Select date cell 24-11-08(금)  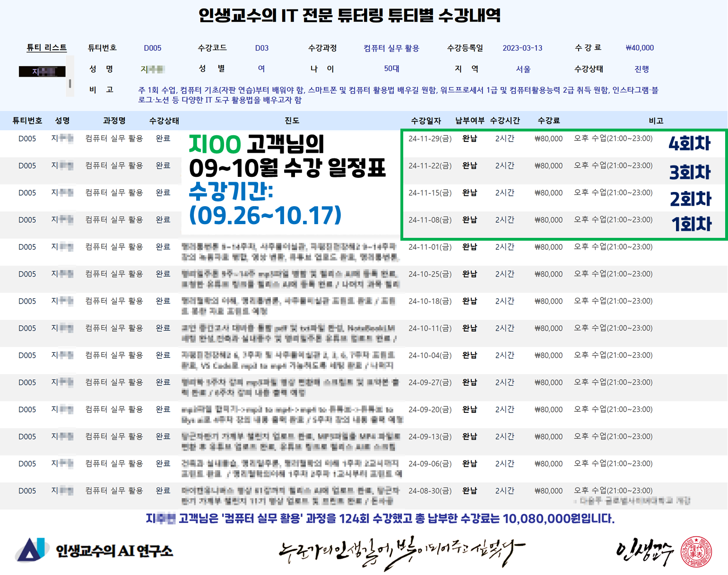coord(430,220)
